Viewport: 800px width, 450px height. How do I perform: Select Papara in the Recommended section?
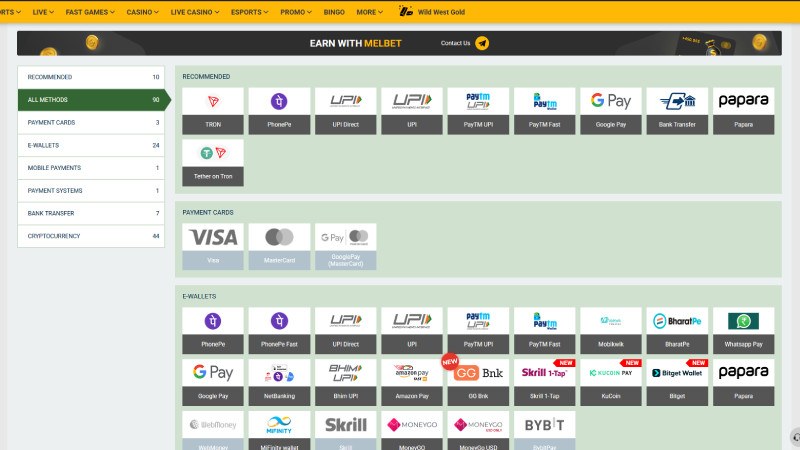pyautogui.click(x=743, y=111)
